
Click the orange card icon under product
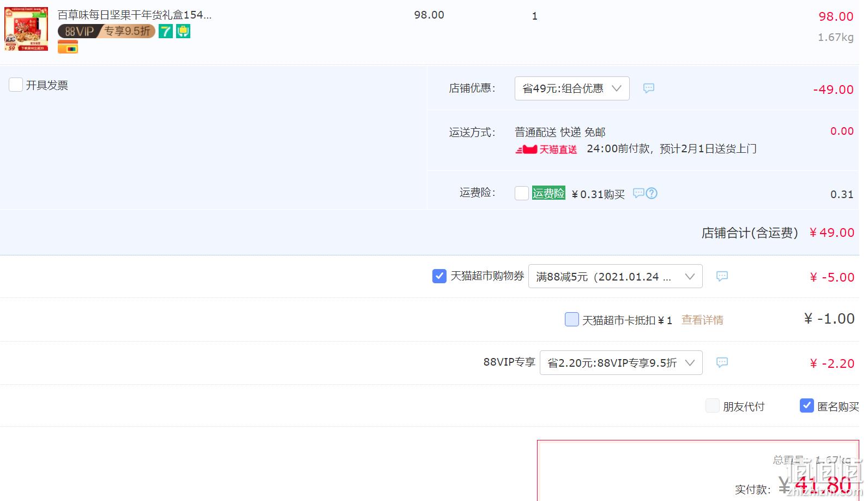tap(68, 47)
